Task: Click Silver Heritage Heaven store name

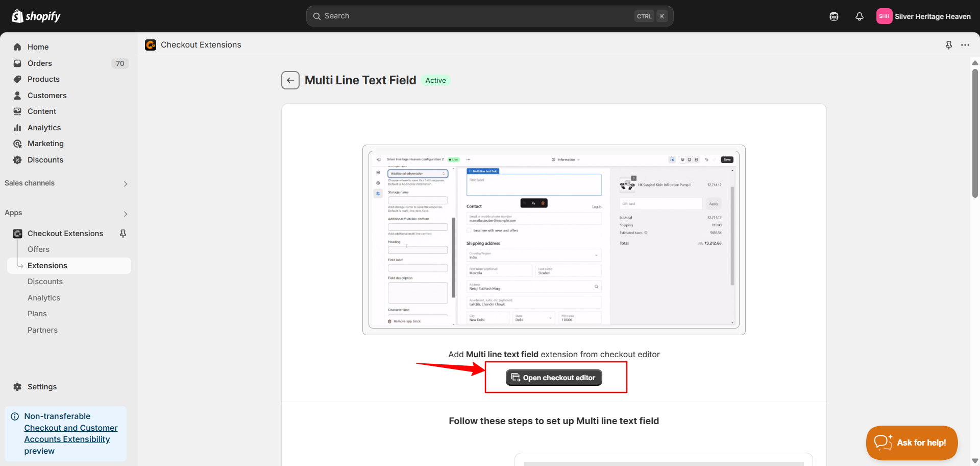Action: click(x=933, y=16)
